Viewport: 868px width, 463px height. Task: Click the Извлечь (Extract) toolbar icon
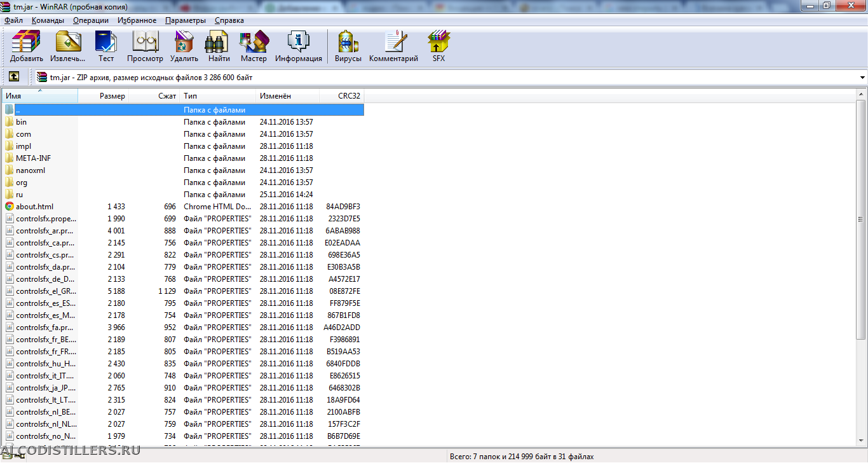(x=68, y=46)
